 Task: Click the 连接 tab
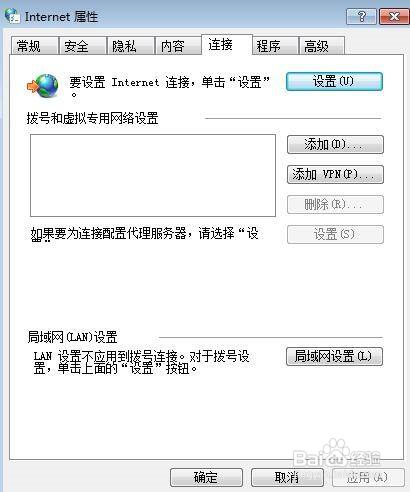pos(227,44)
